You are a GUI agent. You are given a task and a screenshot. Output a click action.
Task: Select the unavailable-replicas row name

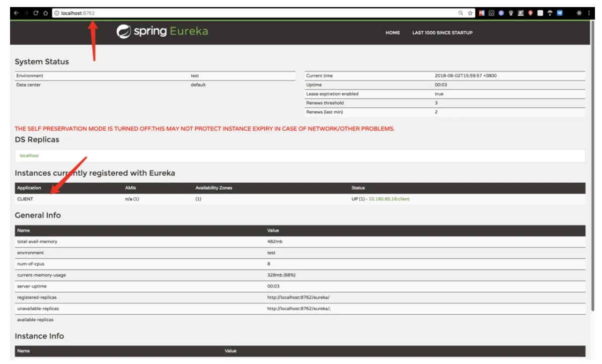click(x=38, y=308)
